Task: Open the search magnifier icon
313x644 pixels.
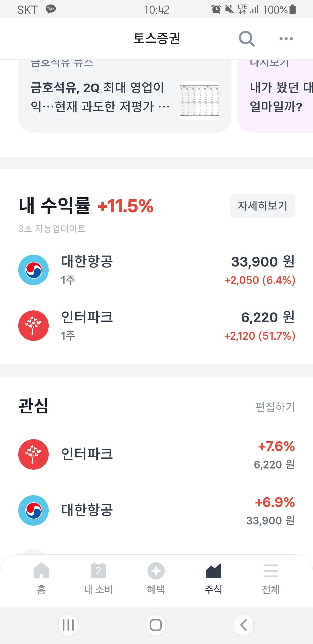Action: pos(247,39)
